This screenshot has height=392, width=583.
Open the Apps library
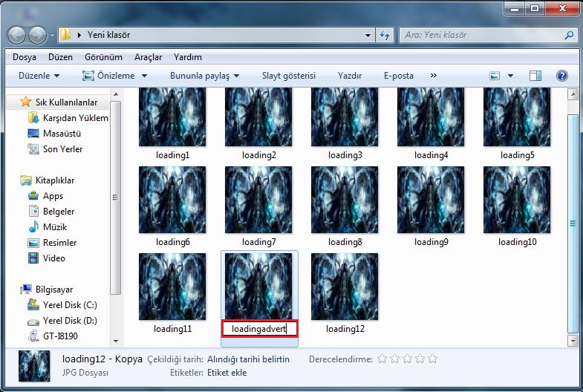tap(45, 196)
